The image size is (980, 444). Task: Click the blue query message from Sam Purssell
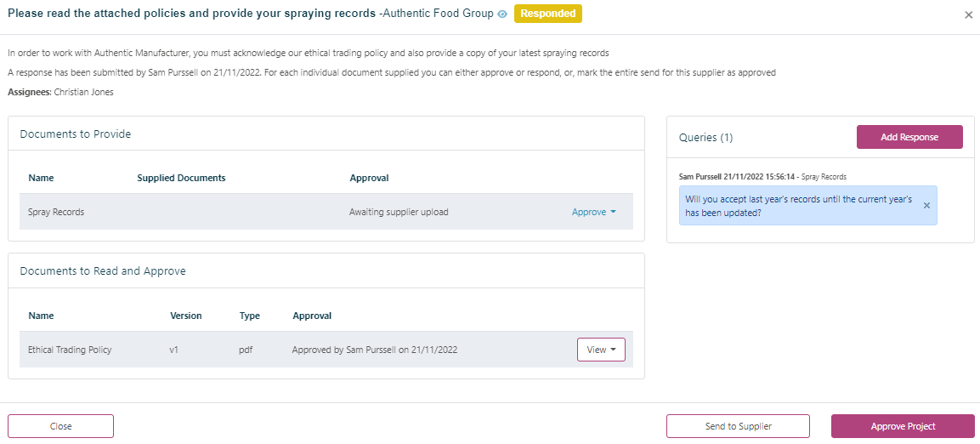tap(799, 206)
